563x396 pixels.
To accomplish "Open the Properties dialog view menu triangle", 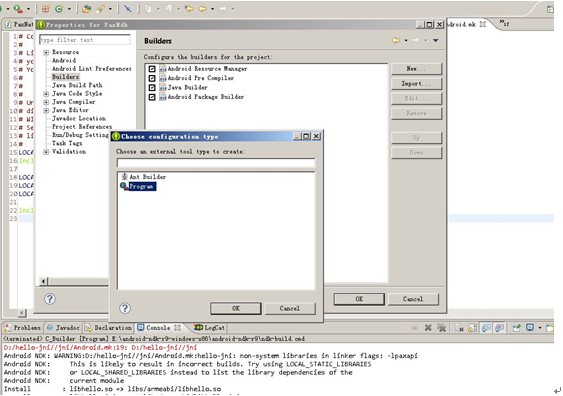I will tap(436, 40).
